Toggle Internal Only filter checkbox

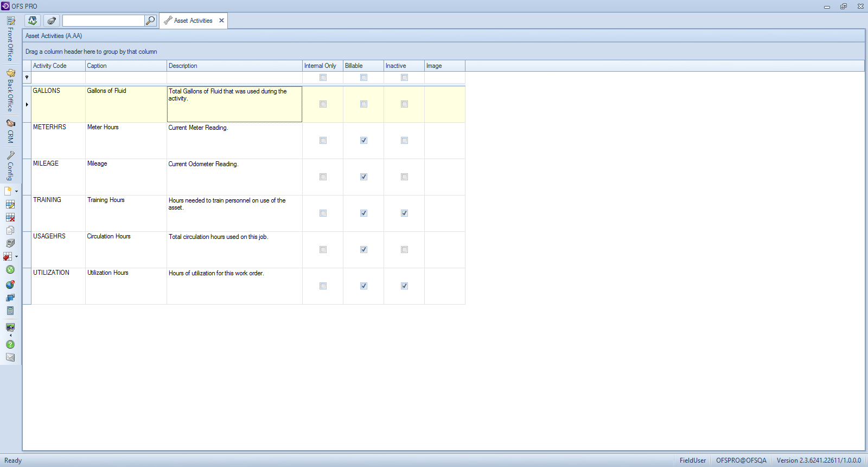(323, 78)
